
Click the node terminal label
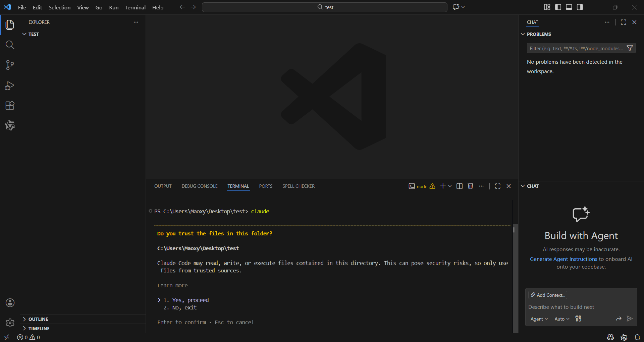point(422,186)
